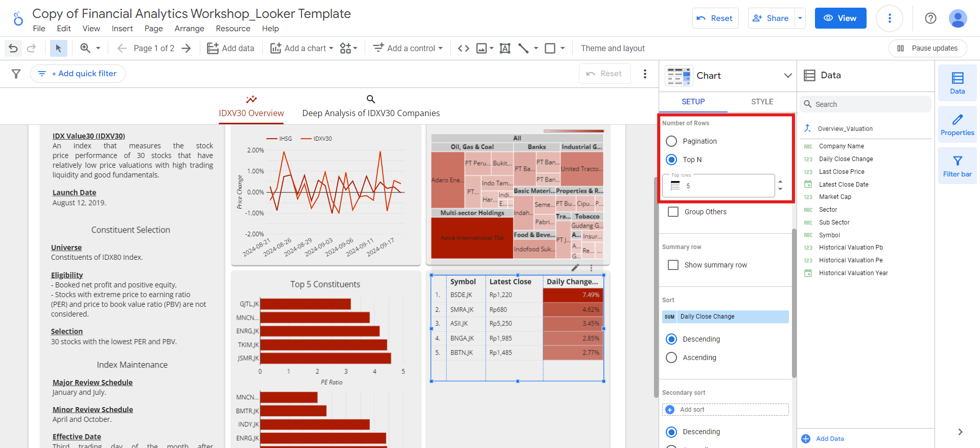Check the Show summary row option
The image size is (980, 448).
(673, 265)
